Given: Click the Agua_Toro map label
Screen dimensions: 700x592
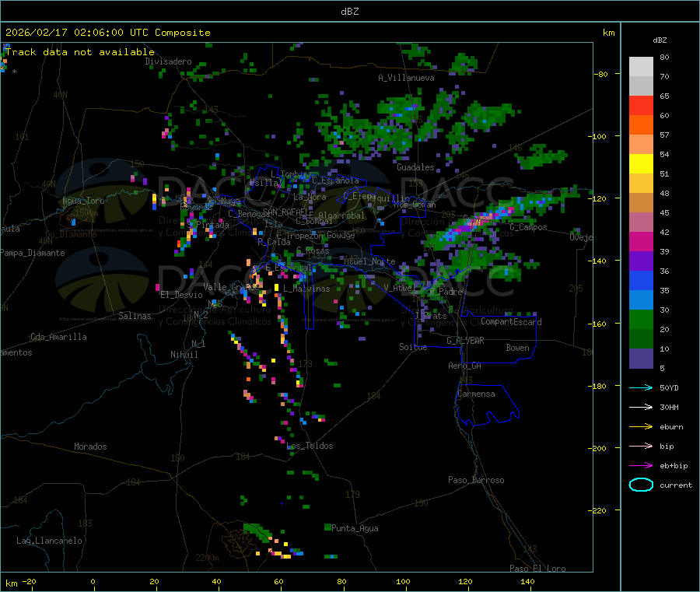Looking at the screenshot, I should click(x=83, y=201).
